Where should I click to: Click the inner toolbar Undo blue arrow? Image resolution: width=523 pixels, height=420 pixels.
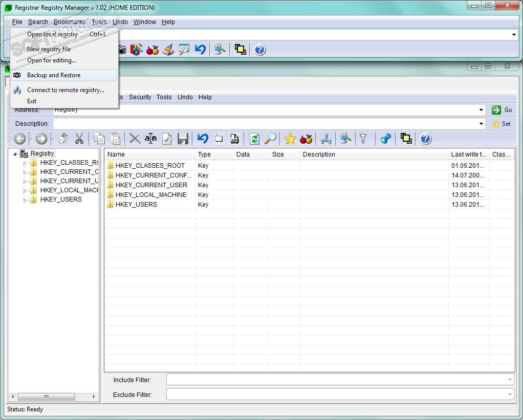pyautogui.click(x=203, y=139)
